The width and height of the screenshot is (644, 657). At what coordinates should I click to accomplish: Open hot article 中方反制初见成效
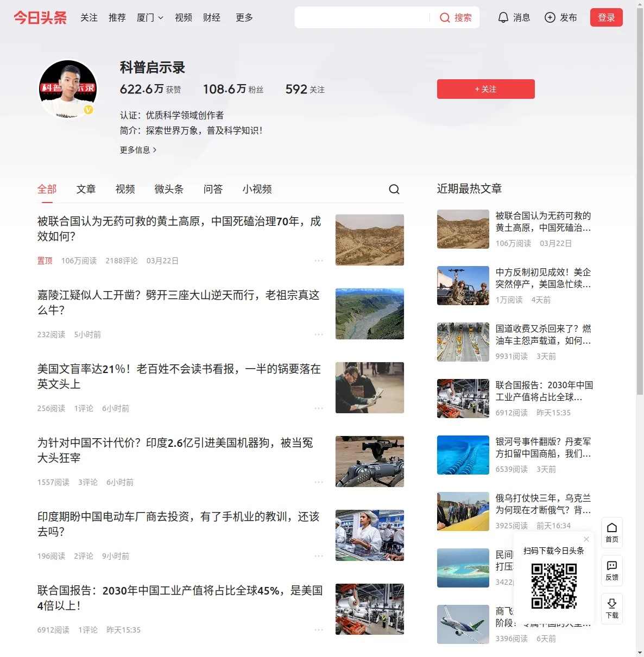[544, 278]
